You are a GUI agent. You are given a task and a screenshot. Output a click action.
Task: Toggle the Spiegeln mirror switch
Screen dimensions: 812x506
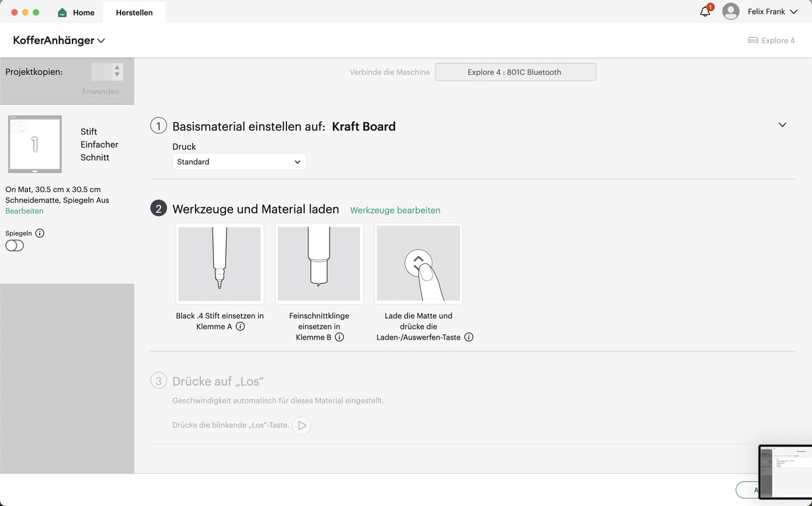click(x=14, y=246)
